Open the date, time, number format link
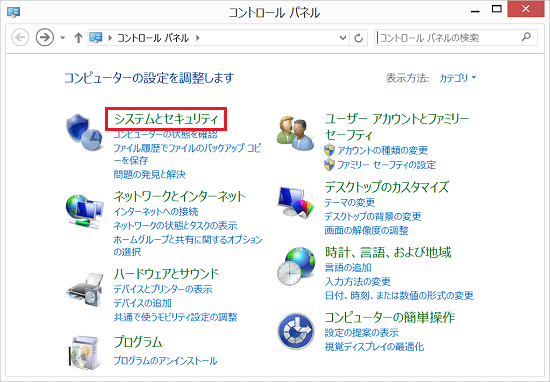Screen dimensions: 550x382 399,295
